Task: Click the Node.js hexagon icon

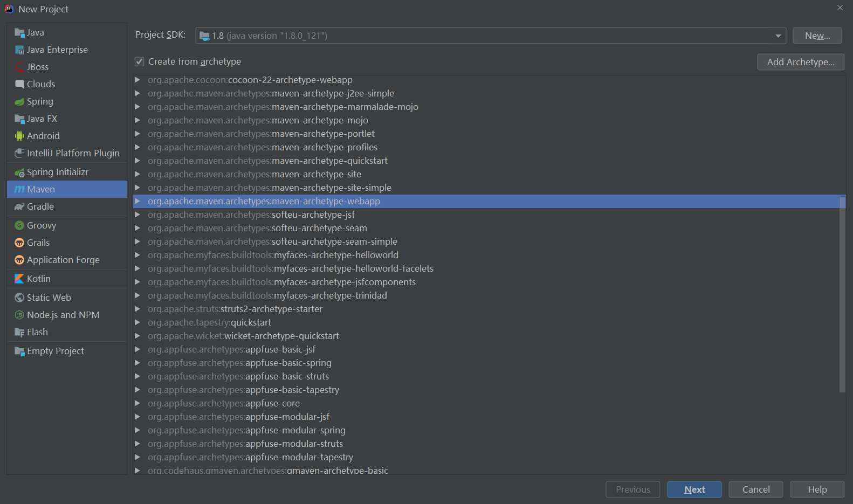Action: pyautogui.click(x=19, y=315)
